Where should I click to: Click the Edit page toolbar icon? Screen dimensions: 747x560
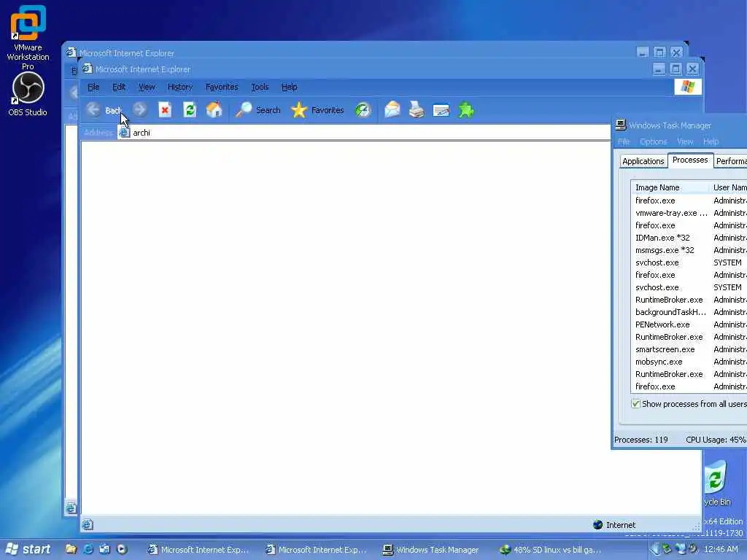[441, 111]
